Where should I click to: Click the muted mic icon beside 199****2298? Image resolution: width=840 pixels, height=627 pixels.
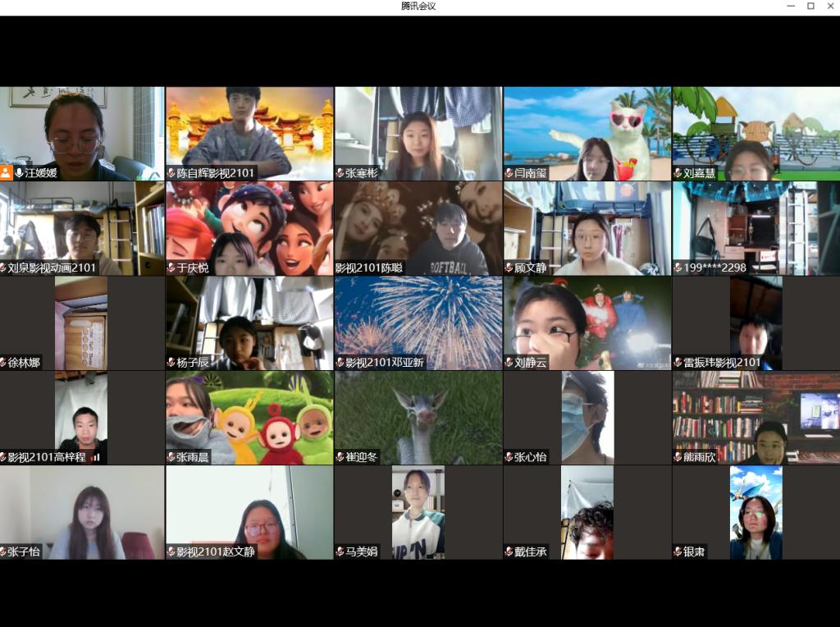[x=678, y=268]
